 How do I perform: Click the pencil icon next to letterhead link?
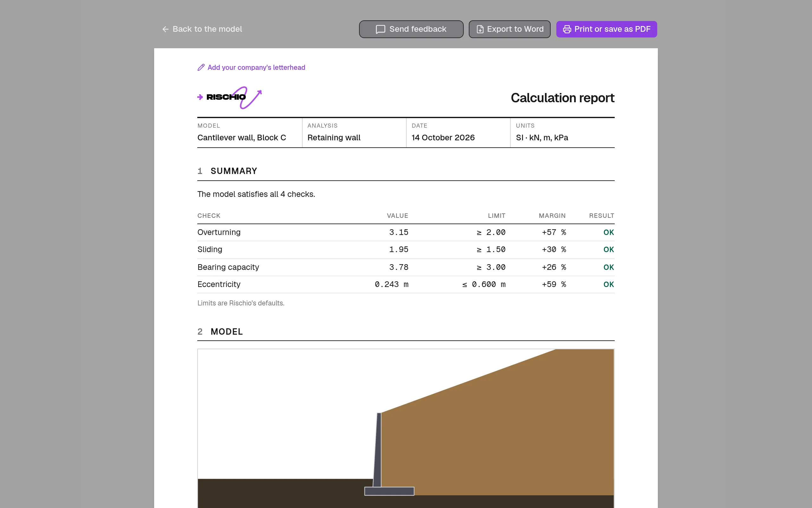point(201,68)
